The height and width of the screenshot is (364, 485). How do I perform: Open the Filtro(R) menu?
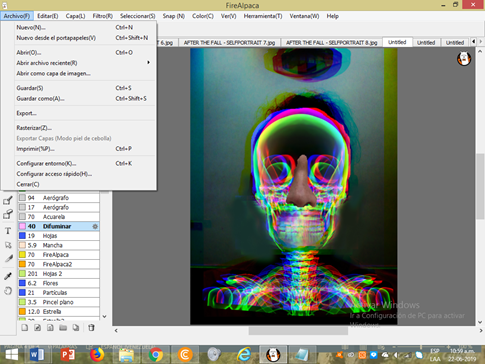click(103, 16)
